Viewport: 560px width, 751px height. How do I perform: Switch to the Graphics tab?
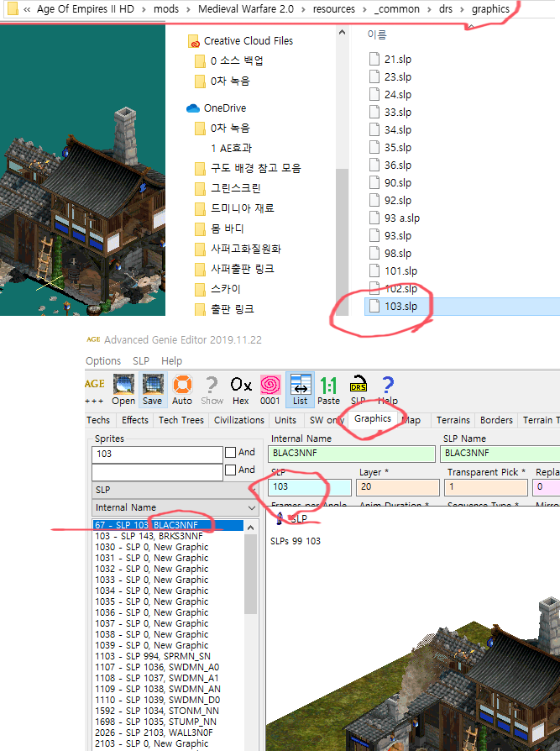(373, 418)
